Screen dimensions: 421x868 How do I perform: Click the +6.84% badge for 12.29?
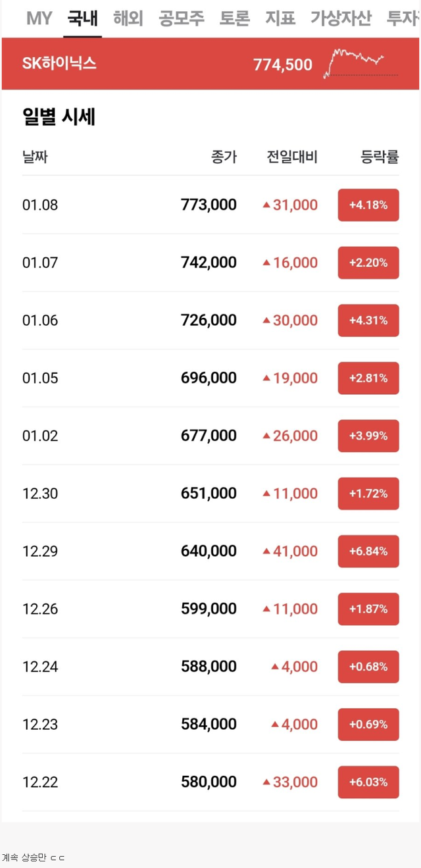368,551
